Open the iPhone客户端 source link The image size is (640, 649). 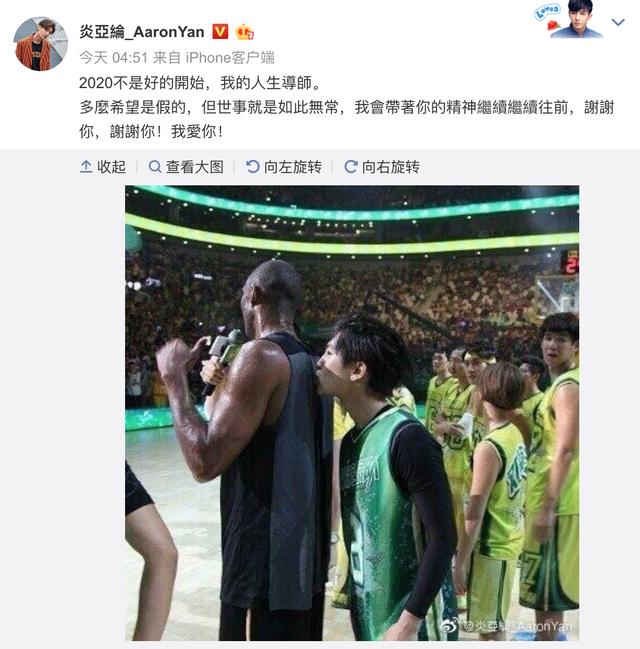230,58
